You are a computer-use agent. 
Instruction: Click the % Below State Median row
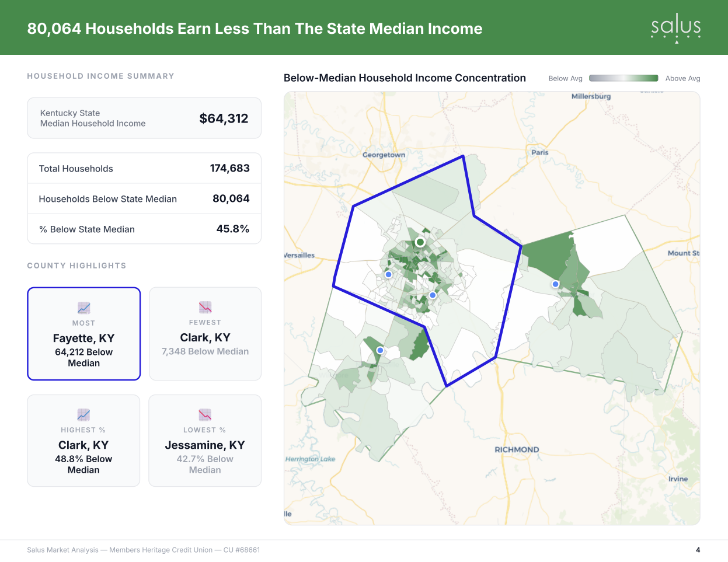click(144, 229)
